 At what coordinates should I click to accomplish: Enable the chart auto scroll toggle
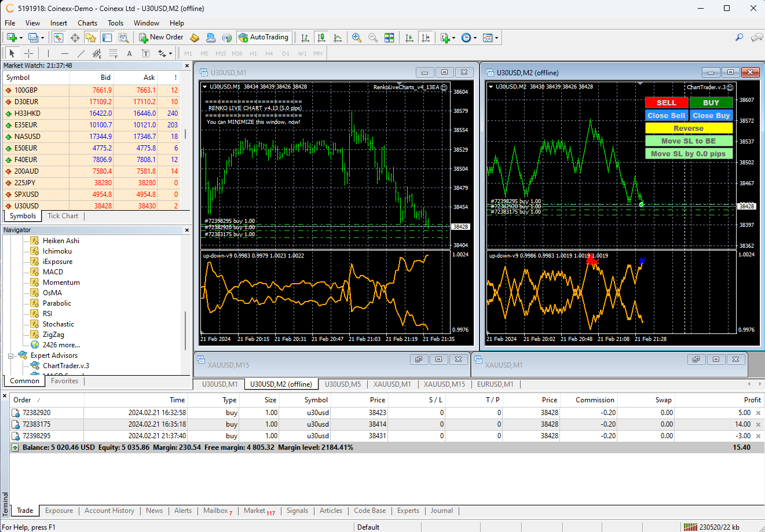[409, 38]
